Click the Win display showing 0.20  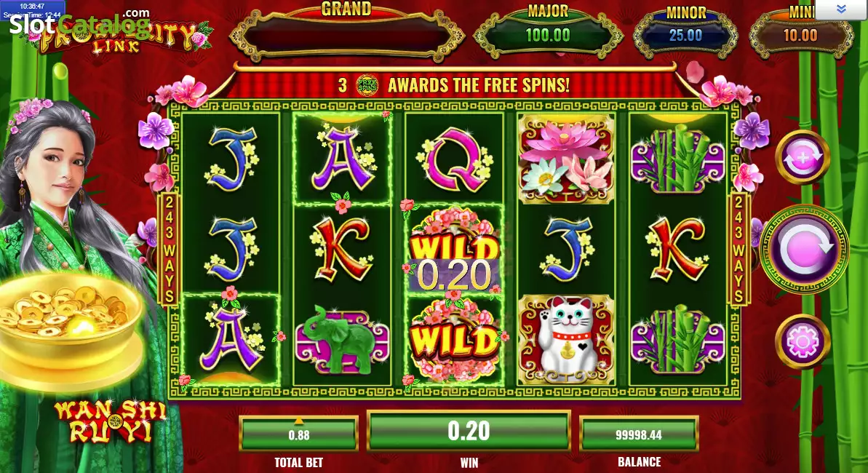[469, 432]
